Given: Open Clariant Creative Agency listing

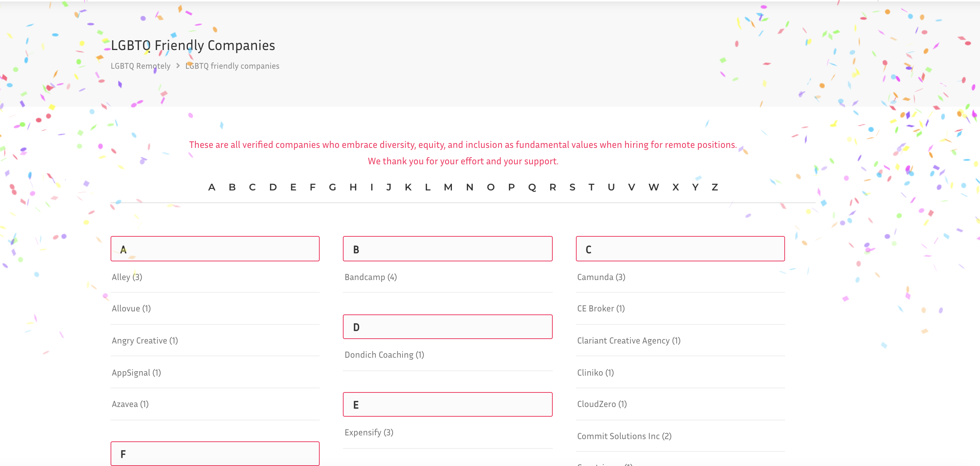Looking at the screenshot, I should (x=629, y=341).
